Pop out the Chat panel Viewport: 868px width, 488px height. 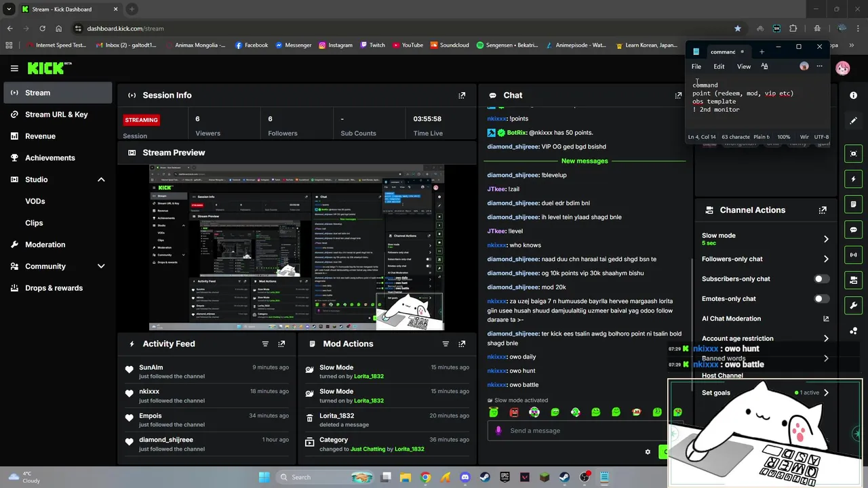[x=678, y=96]
